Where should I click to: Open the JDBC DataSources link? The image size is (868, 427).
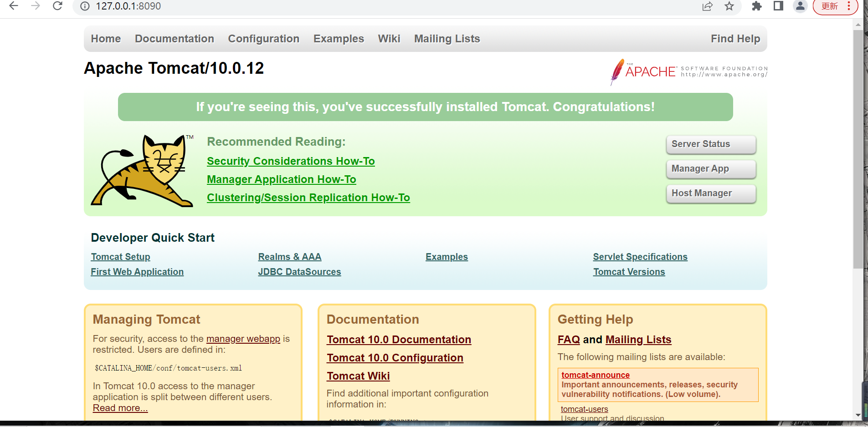click(x=299, y=272)
